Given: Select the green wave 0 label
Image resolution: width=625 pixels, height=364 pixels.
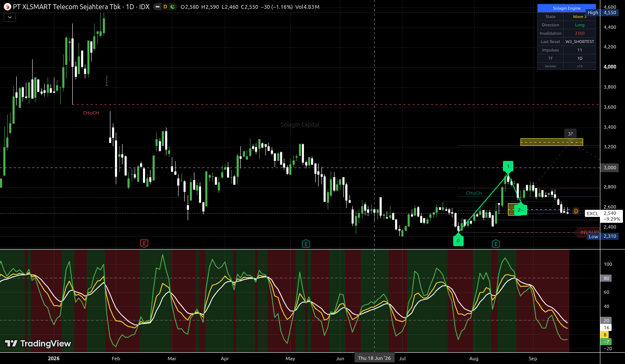Looking at the screenshot, I should tap(458, 240).
